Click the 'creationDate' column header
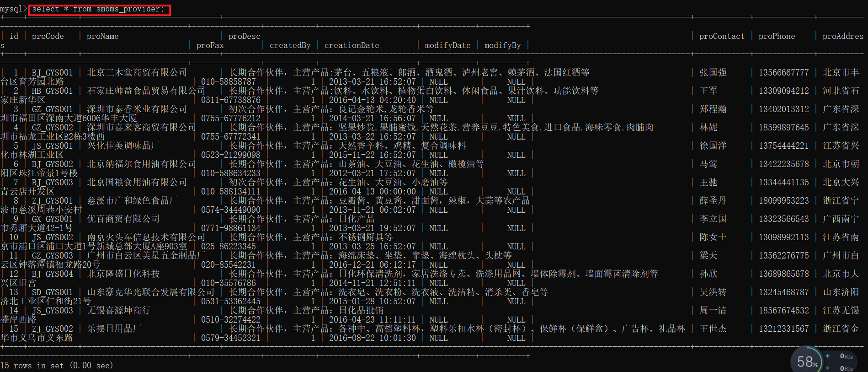Image resolution: width=868 pixels, height=372 pixels. pyautogui.click(x=352, y=45)
